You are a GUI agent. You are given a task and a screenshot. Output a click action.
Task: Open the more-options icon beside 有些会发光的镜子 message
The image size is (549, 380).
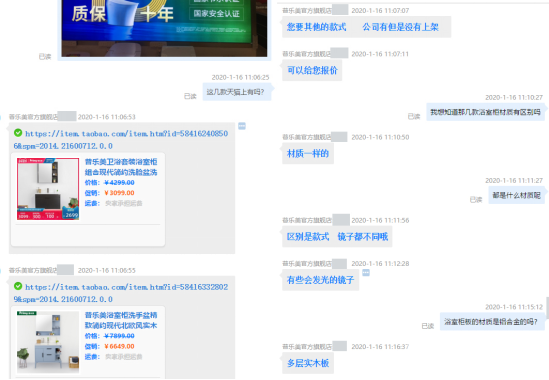(366, 272)
